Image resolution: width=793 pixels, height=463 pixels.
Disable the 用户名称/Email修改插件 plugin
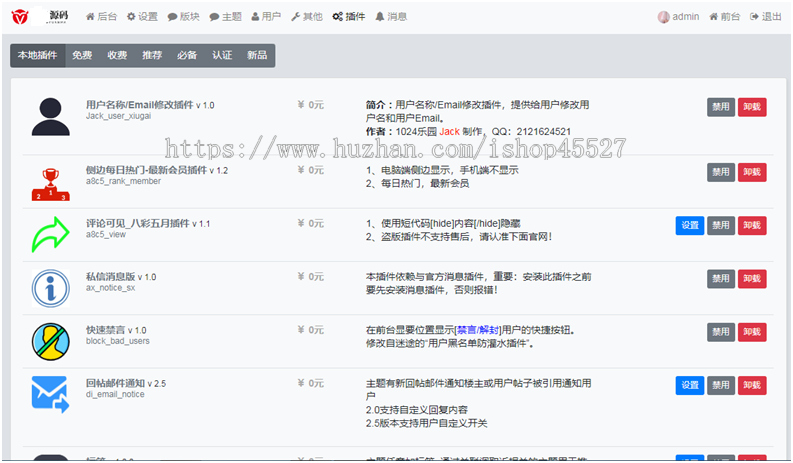point(721,107)
